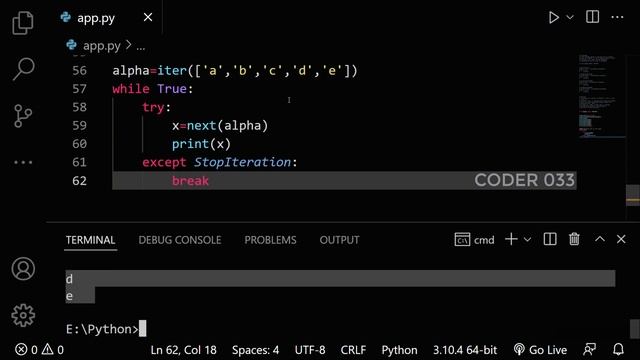Open the Source Control view
This screenshot has height=360, width=640.
click(x=23, y=116)
